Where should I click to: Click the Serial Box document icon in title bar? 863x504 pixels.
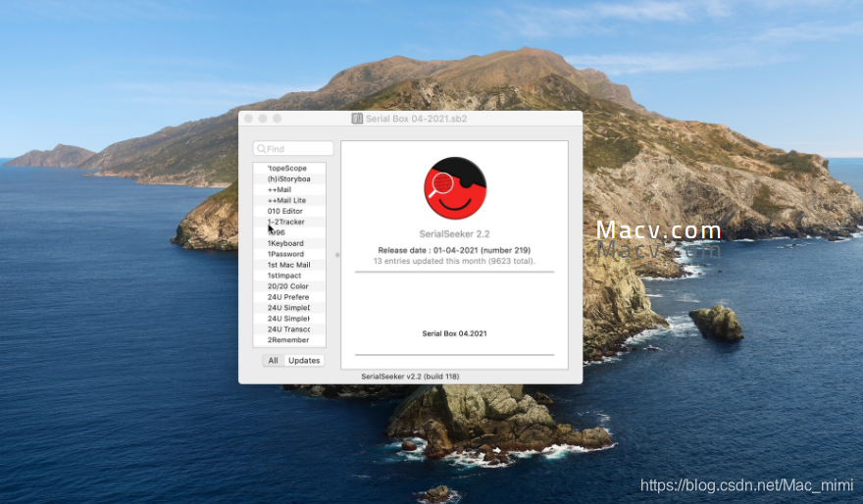pos(357,119)
